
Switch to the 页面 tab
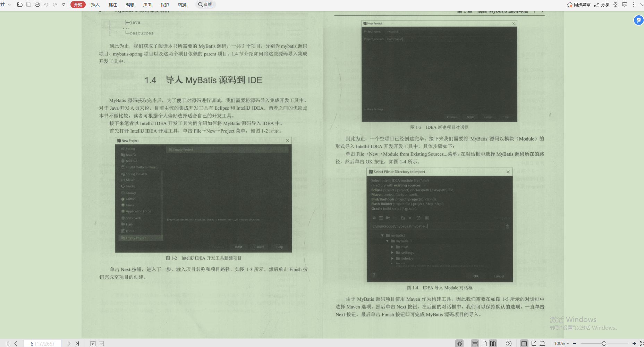pyautogui.click(x=147, y=5)
